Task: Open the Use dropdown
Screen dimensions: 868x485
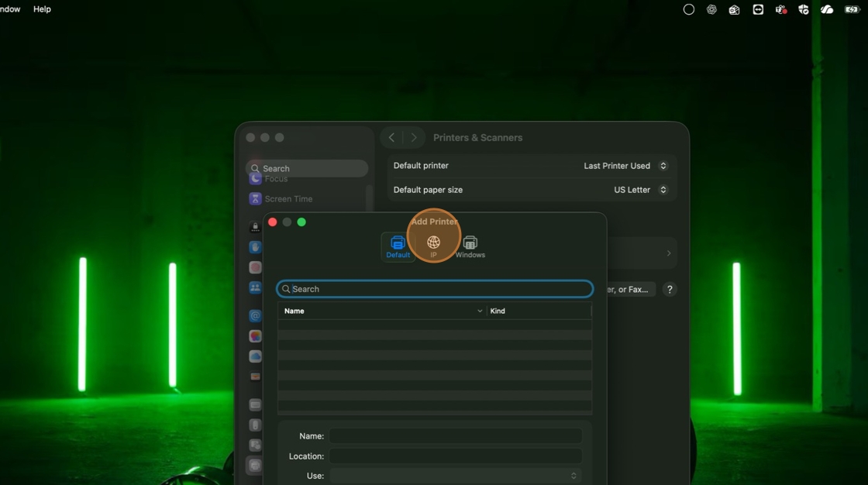Action: 455,476
